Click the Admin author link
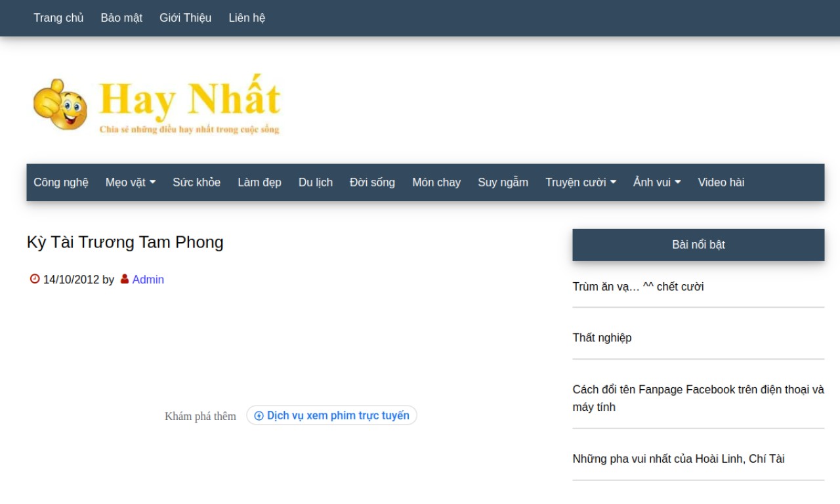Screen dimensions: 840x504 pos(148,280)
